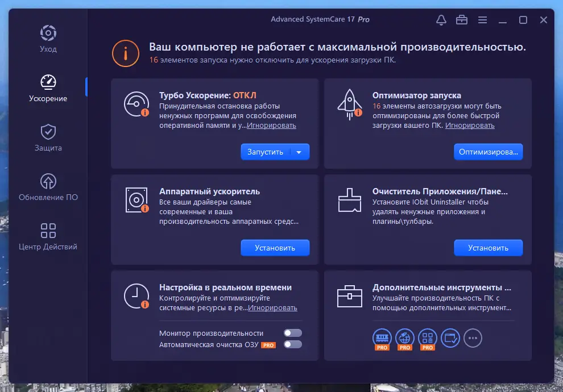This screenshot has width=563, height=392.
Task: Click the ellipsis icon for more tools
Action: pyautogui.click(x=473, y=337)
